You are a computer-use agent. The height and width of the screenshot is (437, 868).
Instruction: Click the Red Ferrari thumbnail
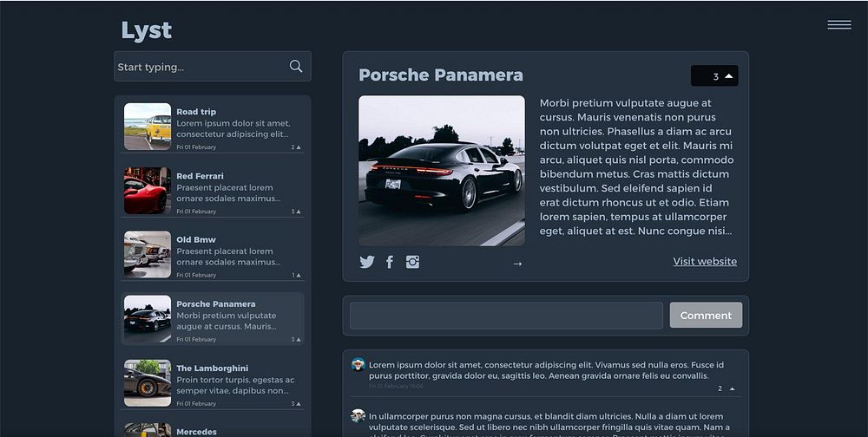[148, 191]
